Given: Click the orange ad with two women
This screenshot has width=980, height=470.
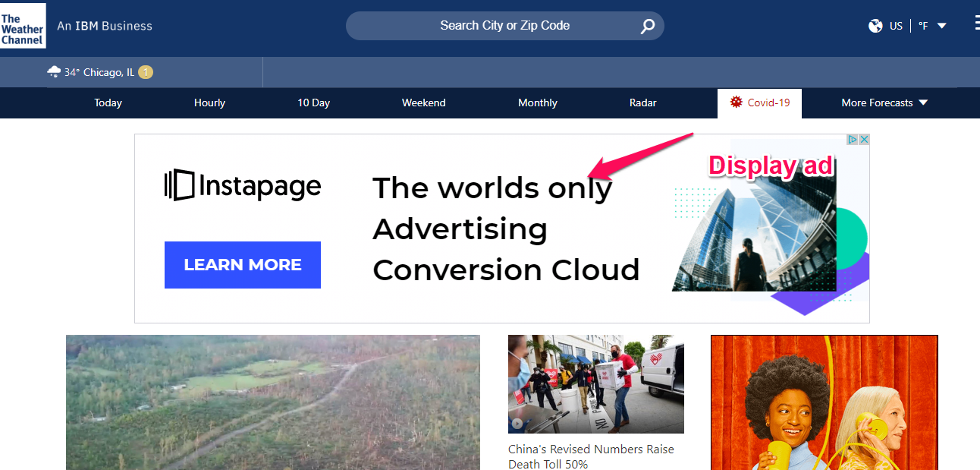Looking at the screenshot, I should (825, 402).
